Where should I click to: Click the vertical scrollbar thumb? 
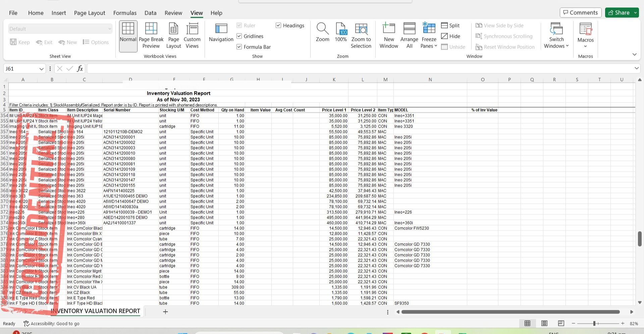640,239
